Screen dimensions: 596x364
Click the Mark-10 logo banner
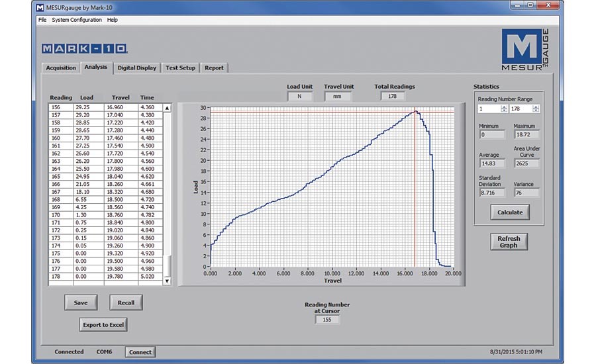pos(84,48)
